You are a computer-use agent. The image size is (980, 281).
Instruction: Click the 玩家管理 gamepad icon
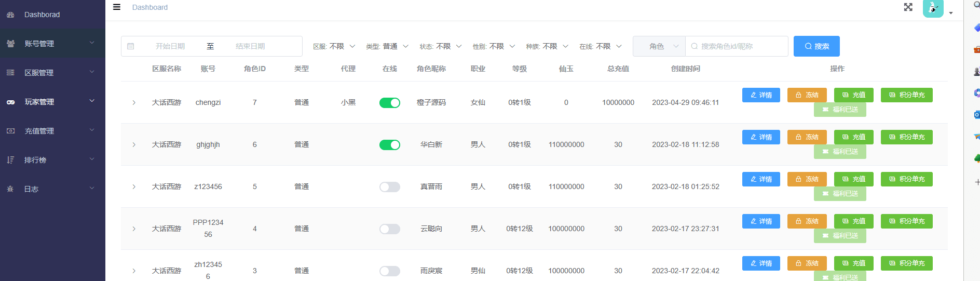coord(10,102)
